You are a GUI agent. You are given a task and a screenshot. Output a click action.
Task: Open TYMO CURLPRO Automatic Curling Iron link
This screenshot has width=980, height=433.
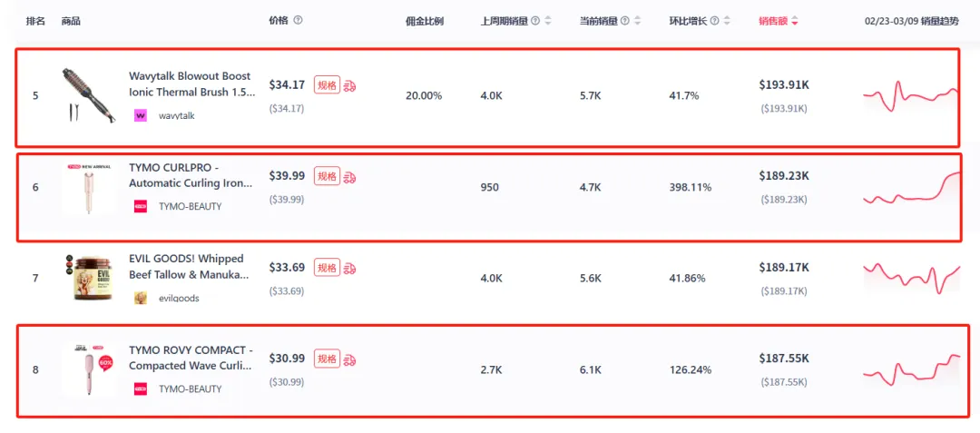(x=191, y=175)
